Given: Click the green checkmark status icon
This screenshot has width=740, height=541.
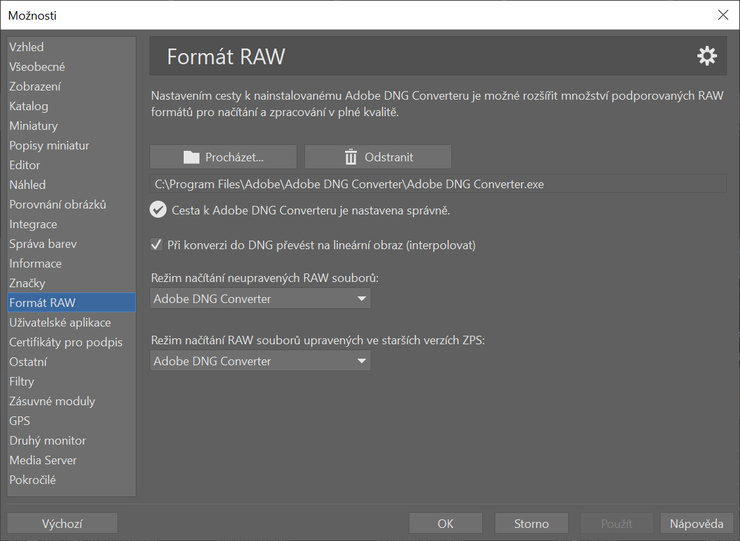Looking at the screenshot, I should (158, 210).
